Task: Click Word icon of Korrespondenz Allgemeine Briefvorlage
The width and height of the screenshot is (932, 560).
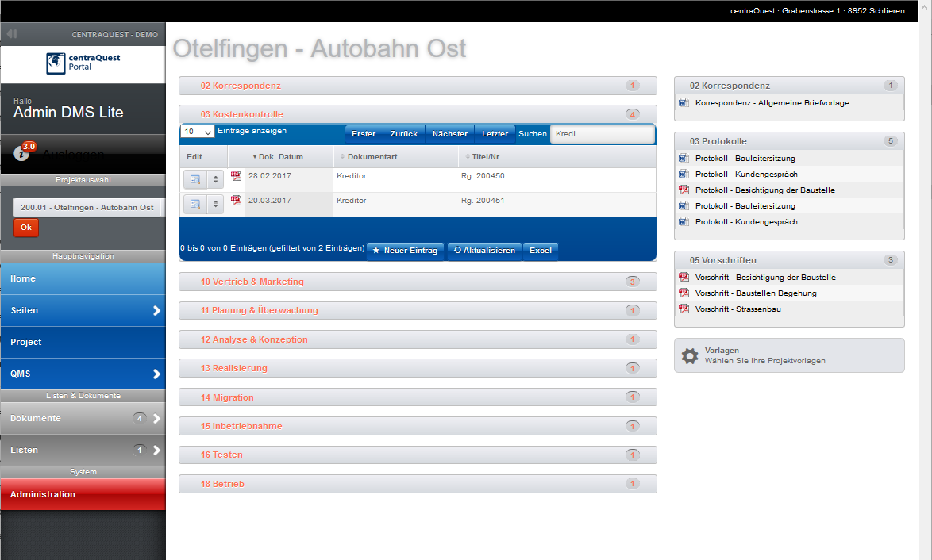Action: click(684, 103)
